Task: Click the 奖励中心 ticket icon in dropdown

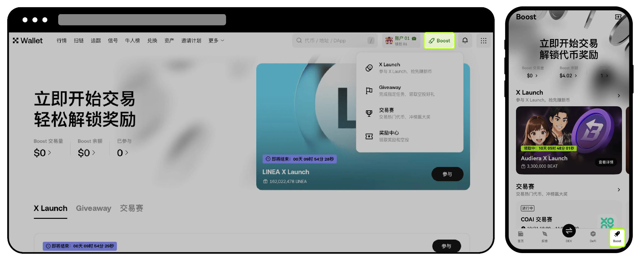Action: click(x=369, y=136)
